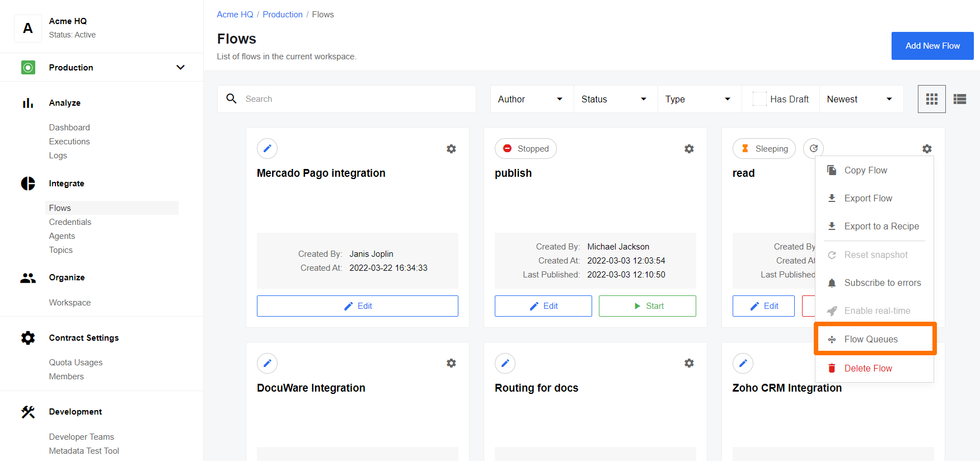Image resolution: width=980 pixels, height=461 pixels.
Task: Open Metadata Test Tool in sidebar
Action: [x=84, y=451]
